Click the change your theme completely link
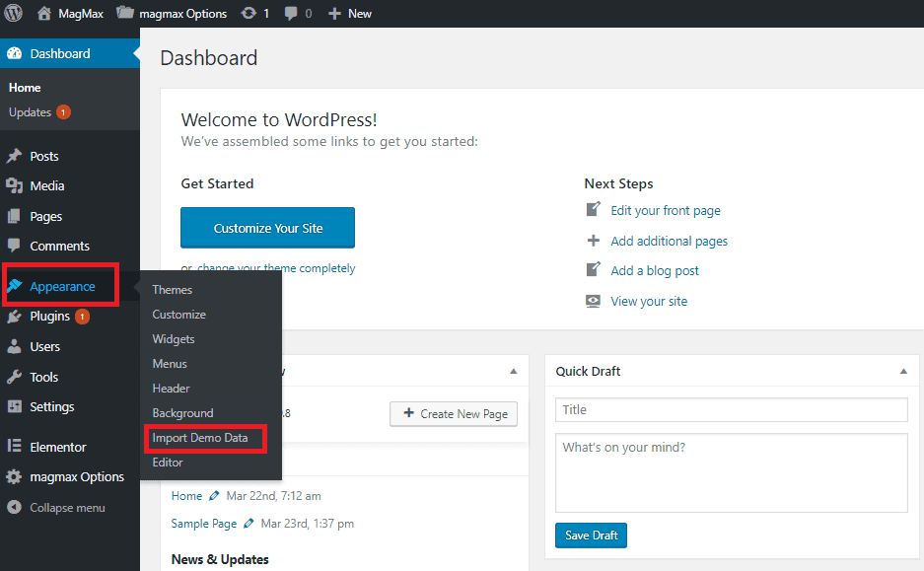This screenshot has width=924, height=571. tap(276, 268)
